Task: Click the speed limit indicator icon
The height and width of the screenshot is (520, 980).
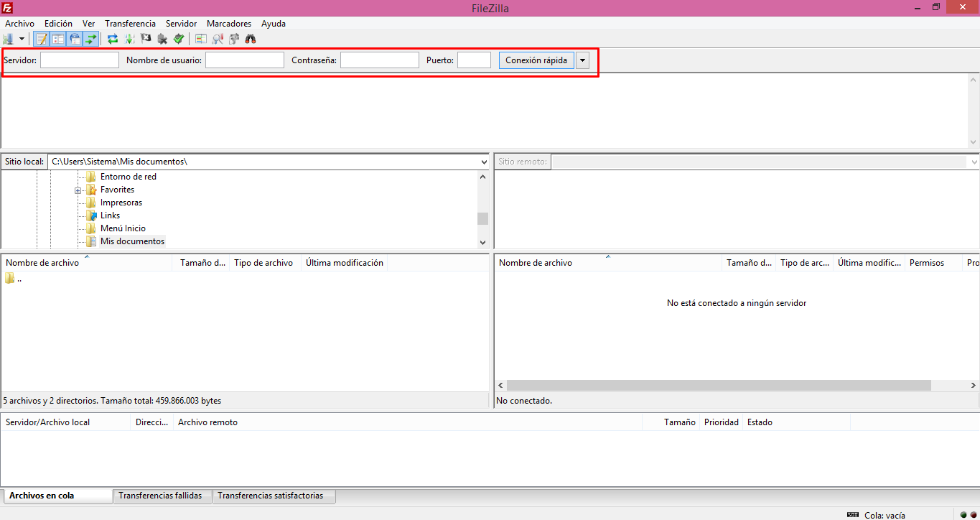Action: click(x=853, y=514)
